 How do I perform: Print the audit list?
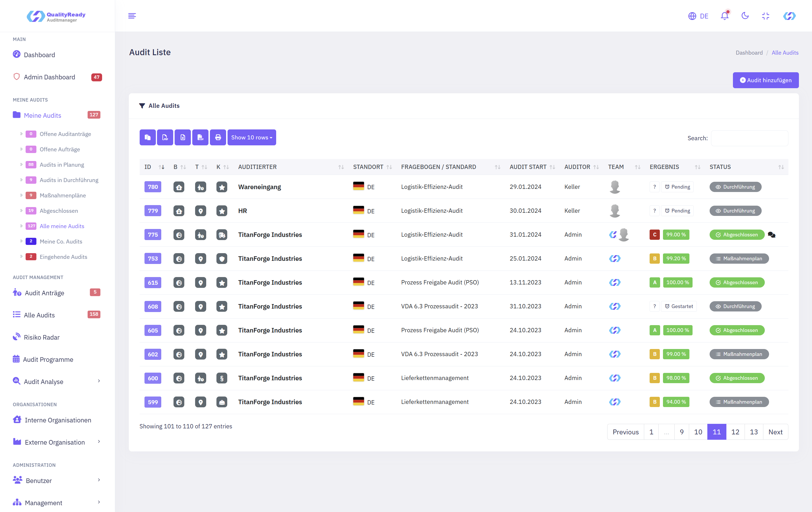[x=218, y=137]
